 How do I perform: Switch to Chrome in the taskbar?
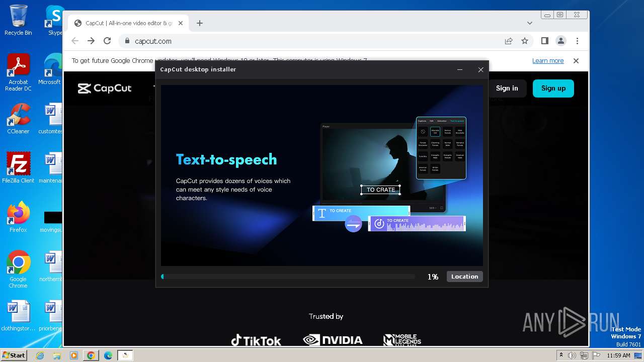click(91, 355)
